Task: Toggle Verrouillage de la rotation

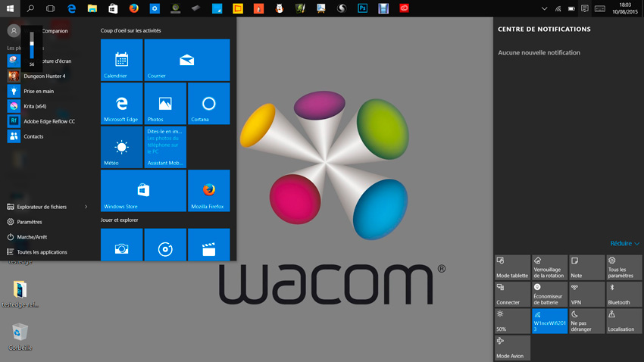Action: (549, 267)
